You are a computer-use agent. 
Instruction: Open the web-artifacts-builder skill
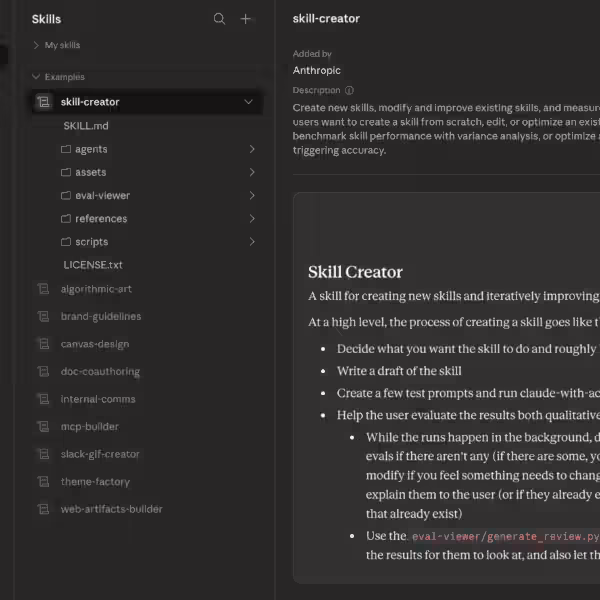click(111, 509)
